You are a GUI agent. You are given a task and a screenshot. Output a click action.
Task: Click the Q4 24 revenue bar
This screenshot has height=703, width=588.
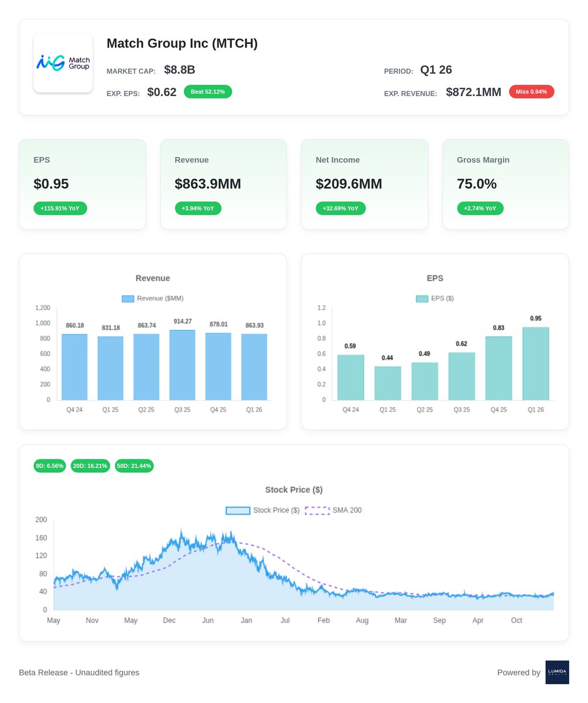pyautogui.click(x=74, y=367)
